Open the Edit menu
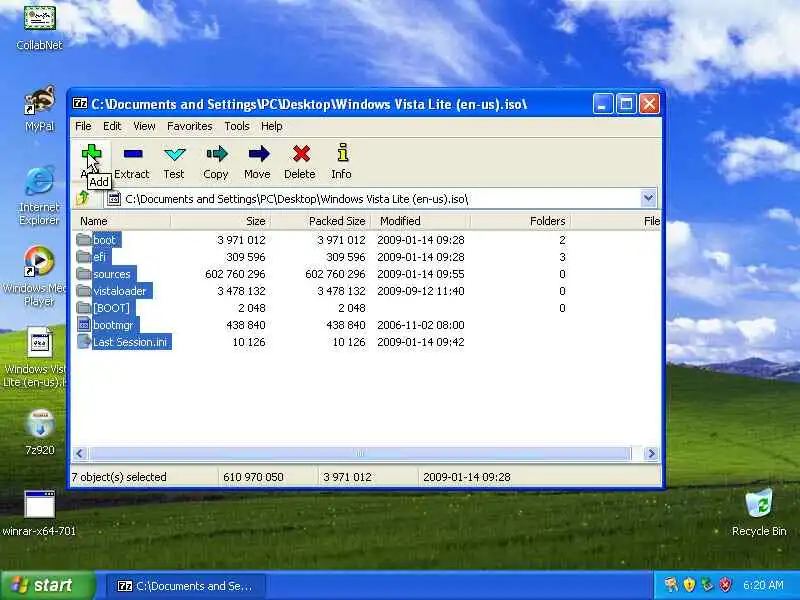This screenshot has height=600, width=800. [112, 126]
